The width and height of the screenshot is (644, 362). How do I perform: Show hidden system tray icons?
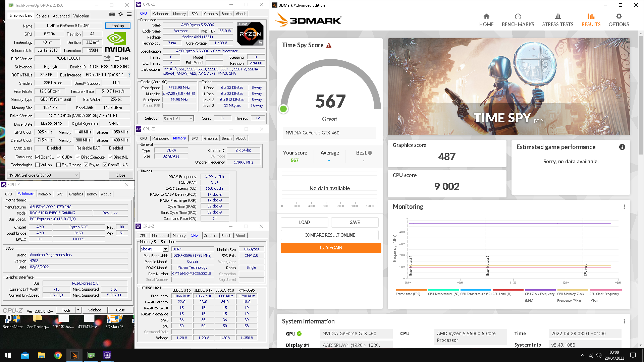pos(583,355)
